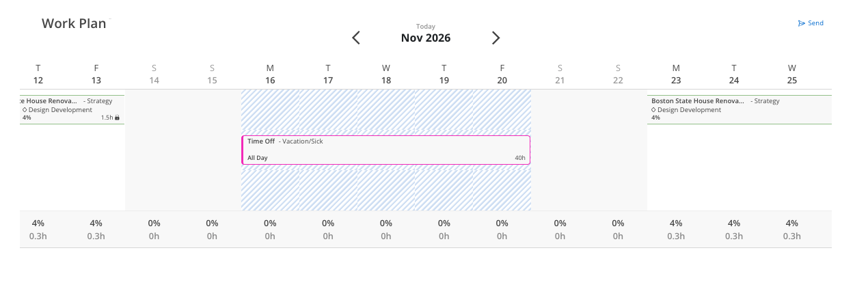Screen dimensions: 868x285
Task: Select the Wednesday 25 column header
Action: point(792,74)
